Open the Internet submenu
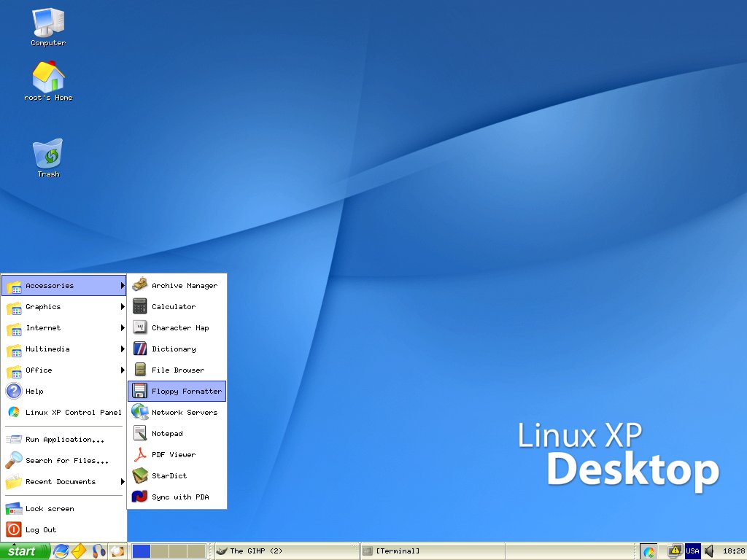Image resolution: width=747 pixels, height=560 pixels. 64,327
